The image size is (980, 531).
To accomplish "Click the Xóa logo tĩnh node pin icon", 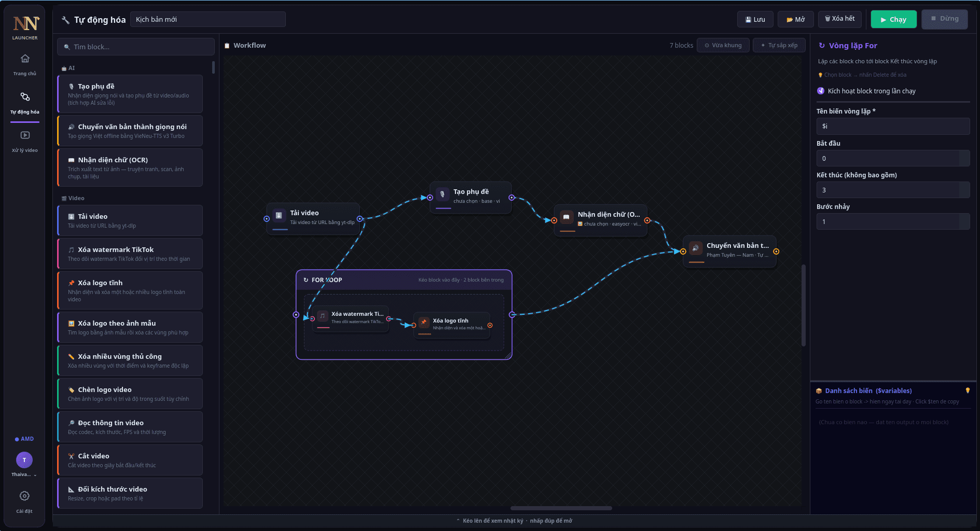I will 424,322.
